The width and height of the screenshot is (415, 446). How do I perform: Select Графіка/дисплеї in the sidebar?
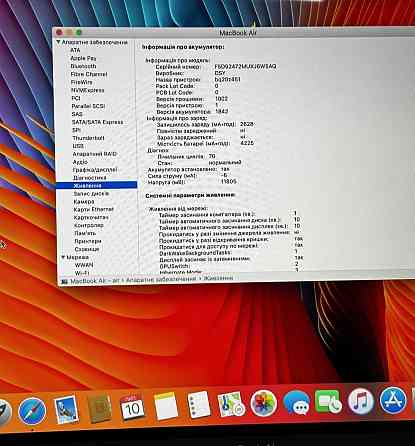point(95,170)
